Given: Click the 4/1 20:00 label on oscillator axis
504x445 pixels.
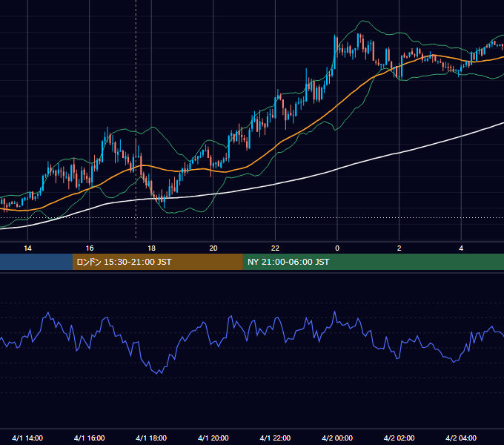Looking at the screenshot, I should (x=213, y=438).
